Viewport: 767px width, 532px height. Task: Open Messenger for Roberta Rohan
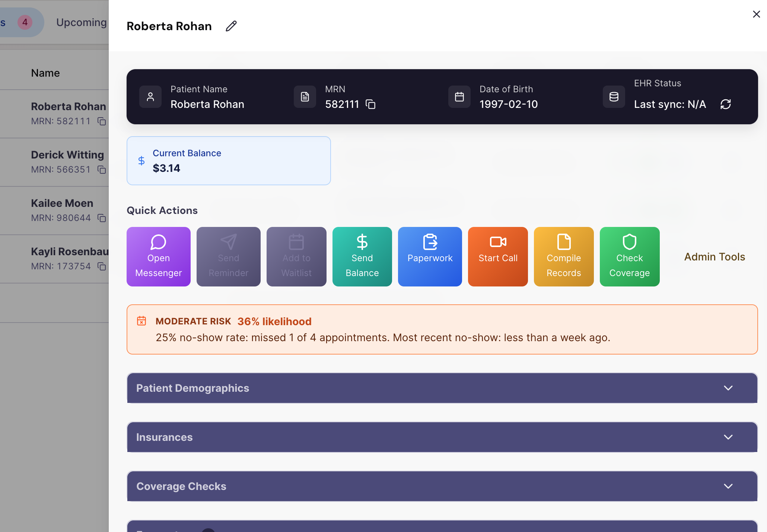[x=158, y=257]
